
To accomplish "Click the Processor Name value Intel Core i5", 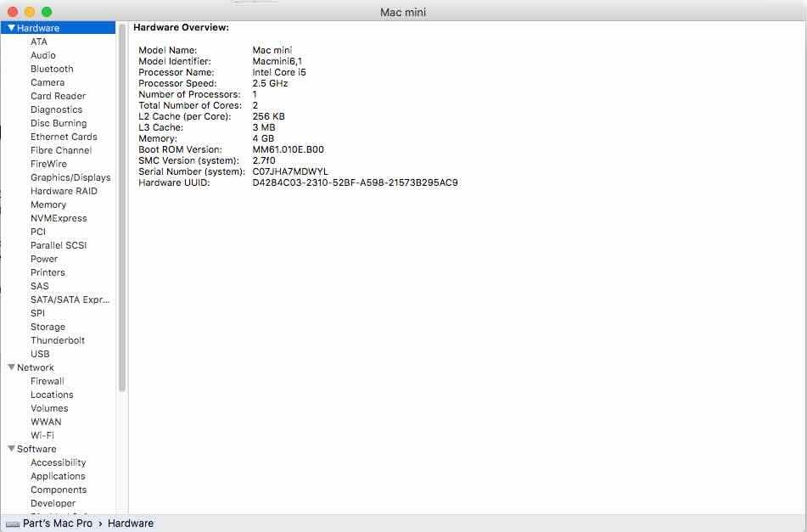I will click(x=279, y=73).
